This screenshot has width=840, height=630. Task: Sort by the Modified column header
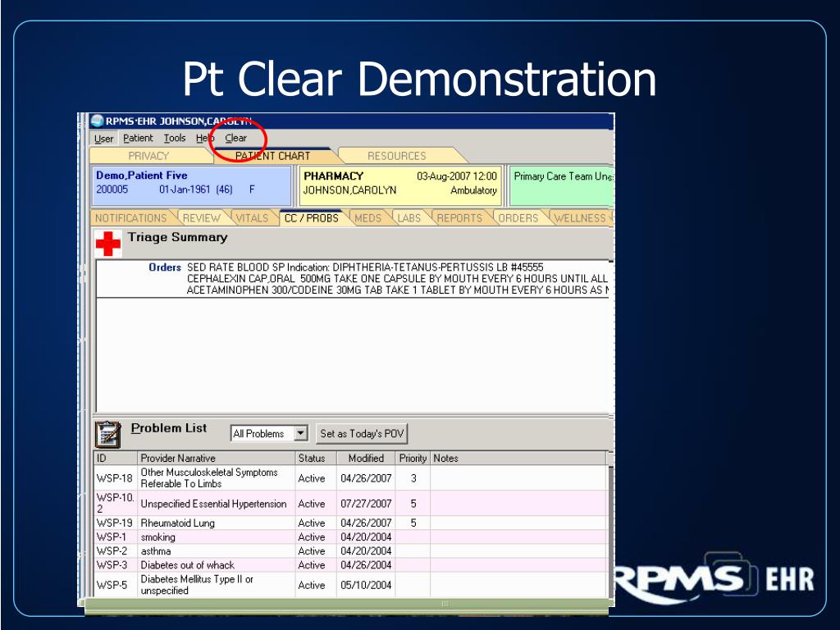[x=366, y=458]
